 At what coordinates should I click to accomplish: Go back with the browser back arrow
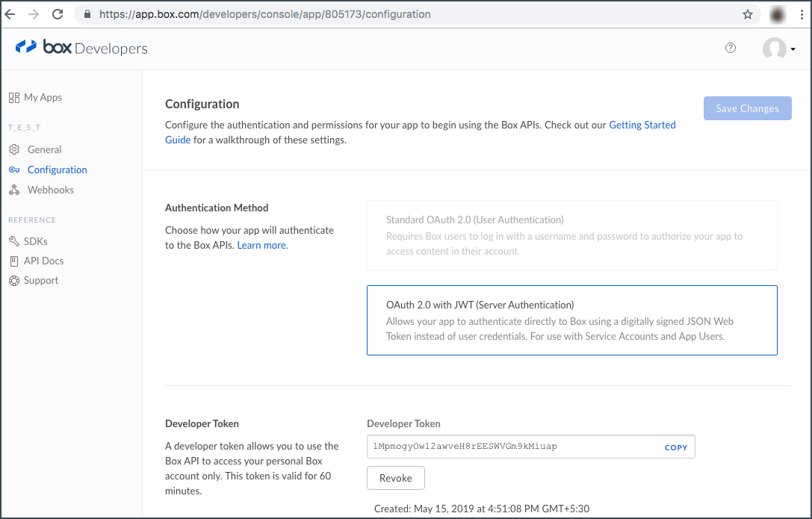coord(10,14)
